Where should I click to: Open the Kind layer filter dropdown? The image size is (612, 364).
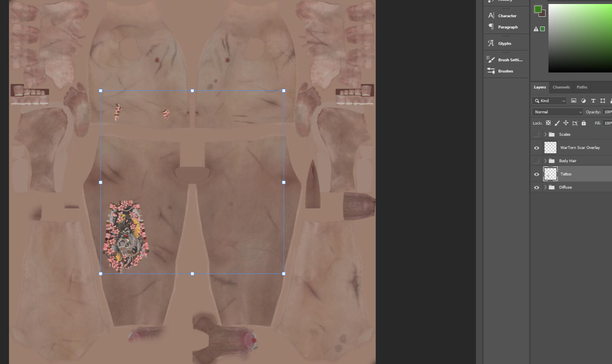click(x=549, y=101)
